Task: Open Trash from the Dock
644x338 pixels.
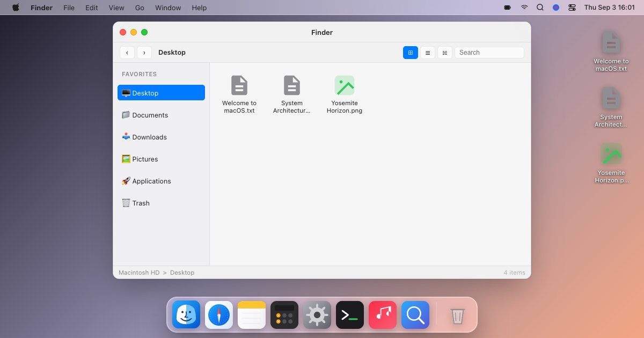Action: click(457, 315)
